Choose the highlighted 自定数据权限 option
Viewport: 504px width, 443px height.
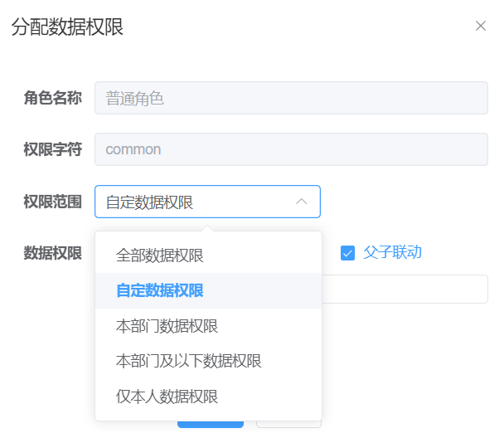click(160, 290)
